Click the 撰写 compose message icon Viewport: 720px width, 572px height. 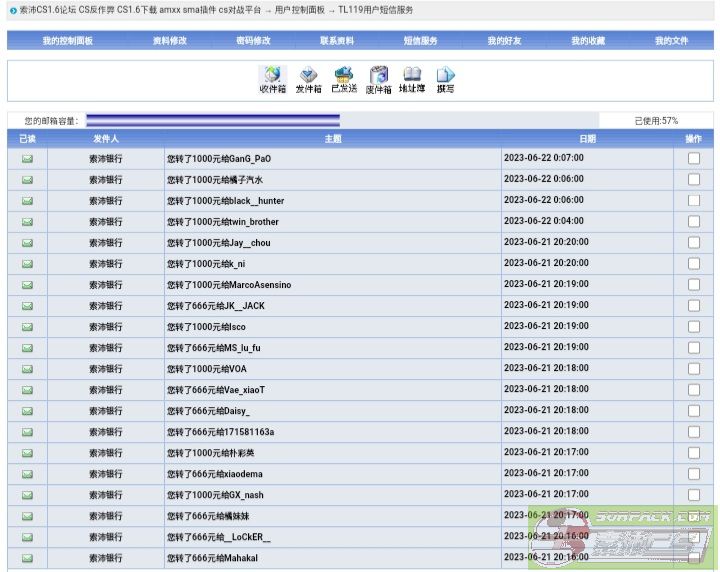point(445,80)
